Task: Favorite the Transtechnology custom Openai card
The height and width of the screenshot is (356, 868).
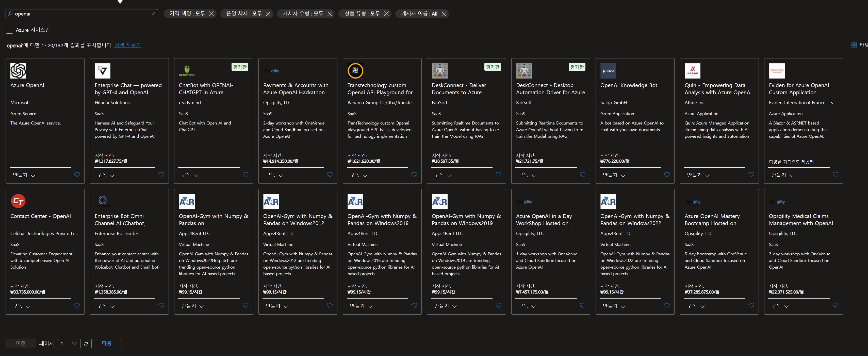Action: [x=414, y=175]
